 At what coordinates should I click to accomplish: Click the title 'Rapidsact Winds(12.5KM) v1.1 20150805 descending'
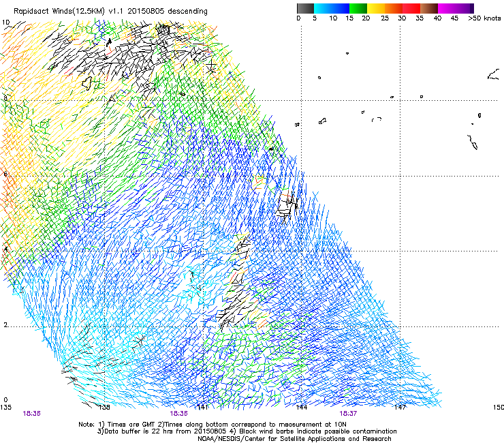110,12
